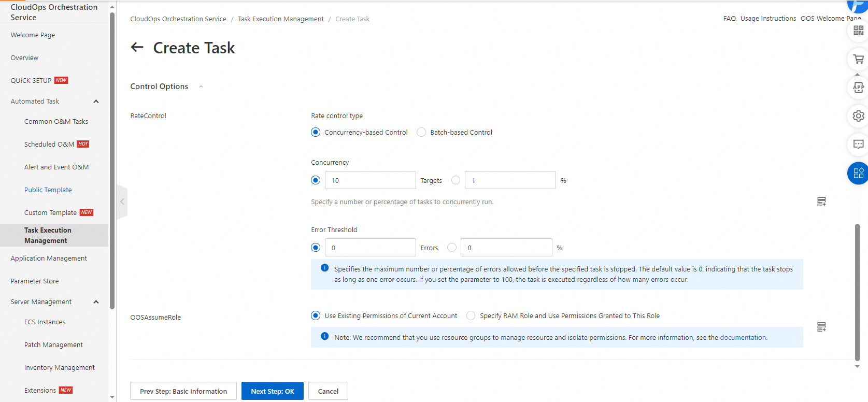Open the API debugging icon
Screen dimensions: 868x402
(x=858, y=88)
